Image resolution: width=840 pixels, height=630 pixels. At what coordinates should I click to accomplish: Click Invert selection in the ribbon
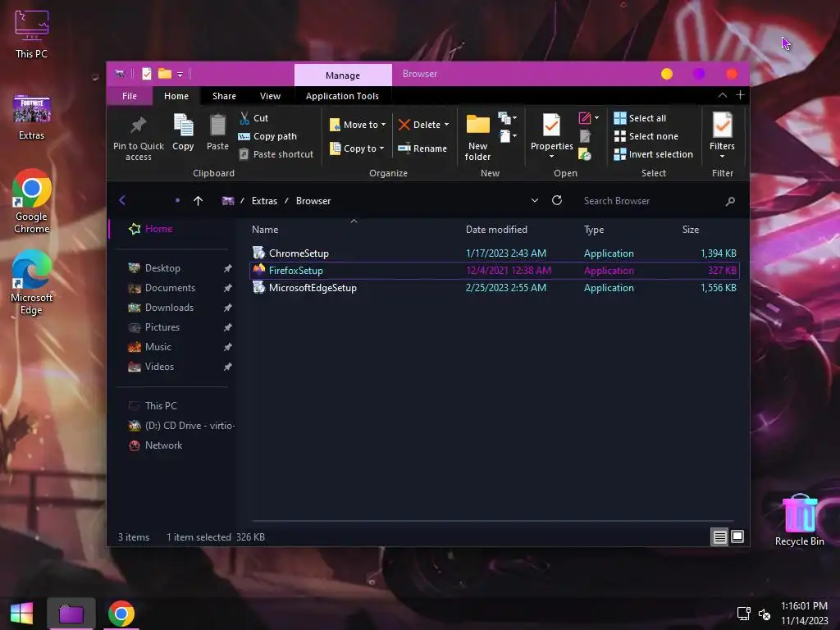(654, 154)
